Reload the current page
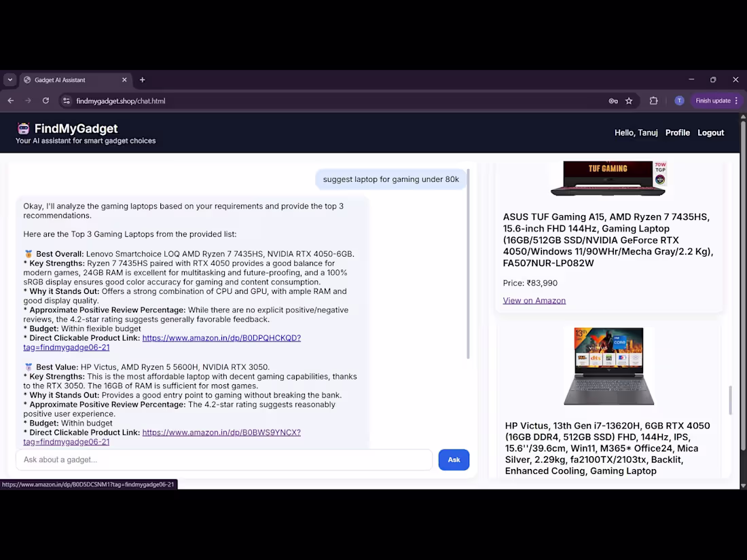The image size is (747, 560). [x=45, y=100]
